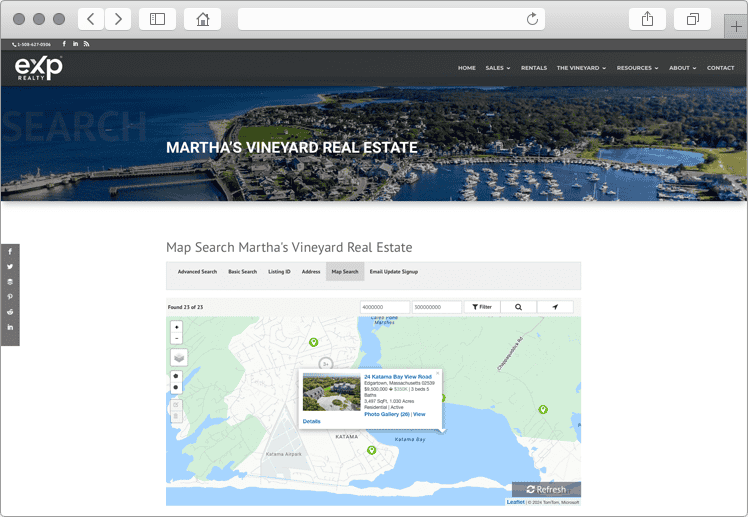Click the green pin near map top
Viewport: 748px width, 517px height.
coord(313,342)
